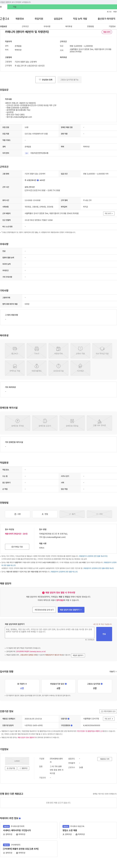Click the 장애인용 화장실 icon
117x868 pixels.
72,423
